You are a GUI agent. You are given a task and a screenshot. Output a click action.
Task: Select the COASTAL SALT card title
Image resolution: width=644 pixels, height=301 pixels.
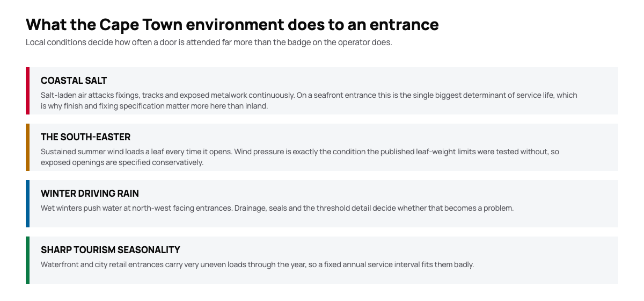[x=74, y=81]
